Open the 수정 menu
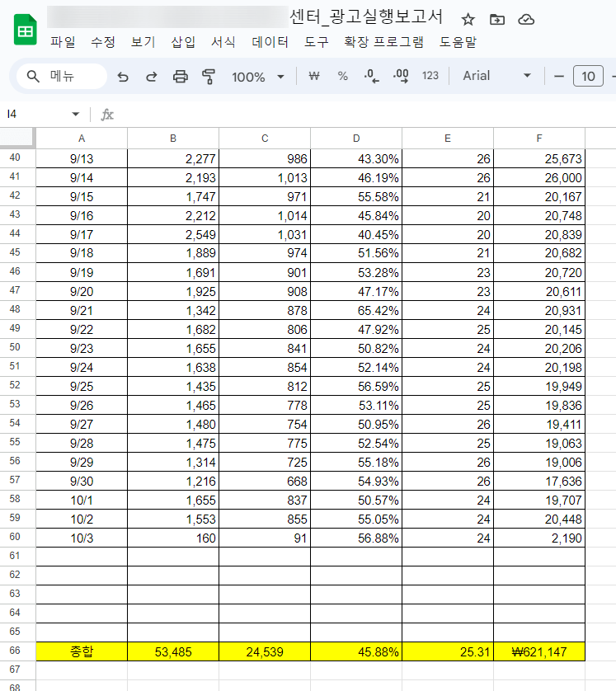The height and width of the screenshot is (691, 616). click(x=103, y=42)
